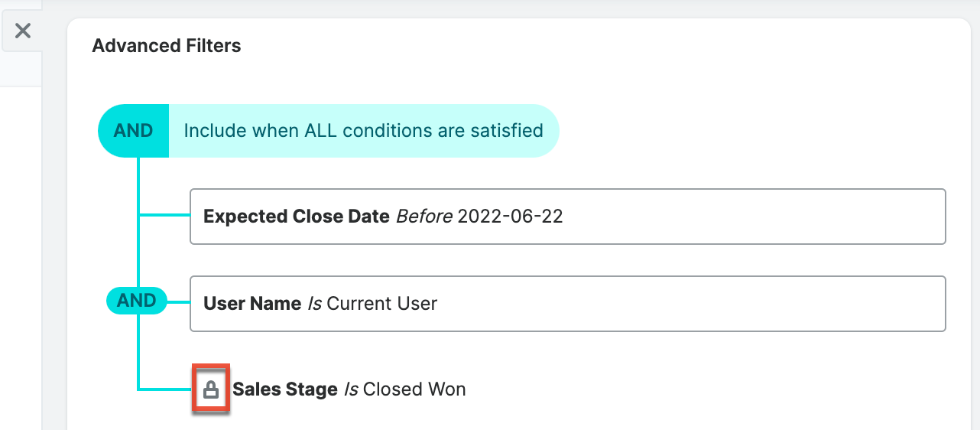980x430 pixels.
Task: Close the panel with the X icon
Action: point(23,31)
